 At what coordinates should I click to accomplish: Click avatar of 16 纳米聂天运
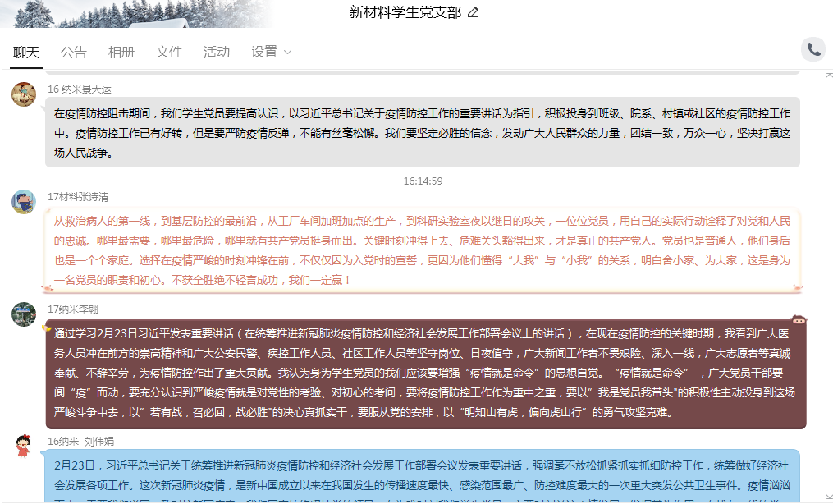pos(24,94)
